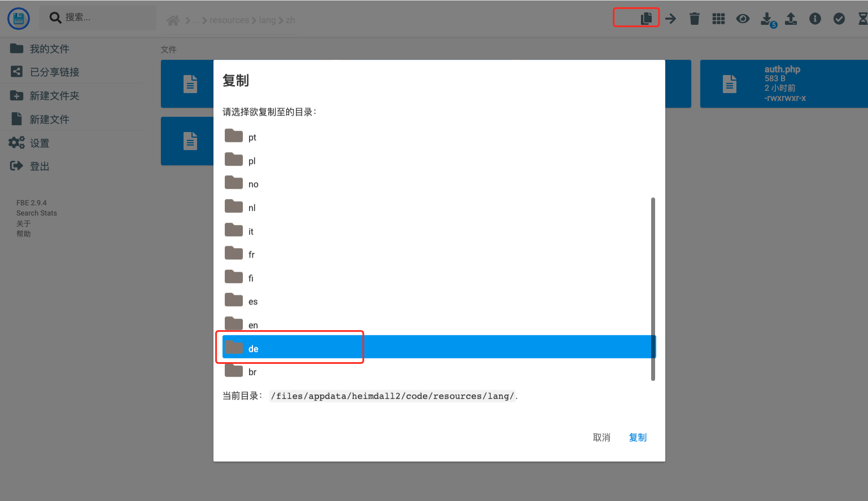Click the download icon showing badge 5
This screenshot has height=501, width=868.
[766, 18]
